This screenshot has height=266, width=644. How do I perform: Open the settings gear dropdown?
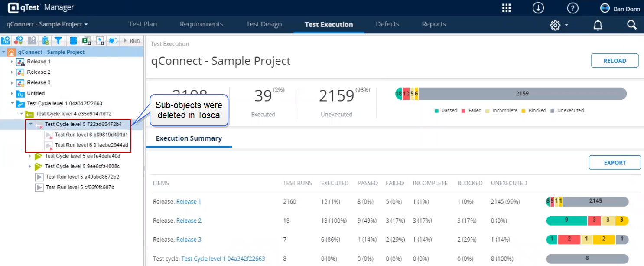point(559,25)
